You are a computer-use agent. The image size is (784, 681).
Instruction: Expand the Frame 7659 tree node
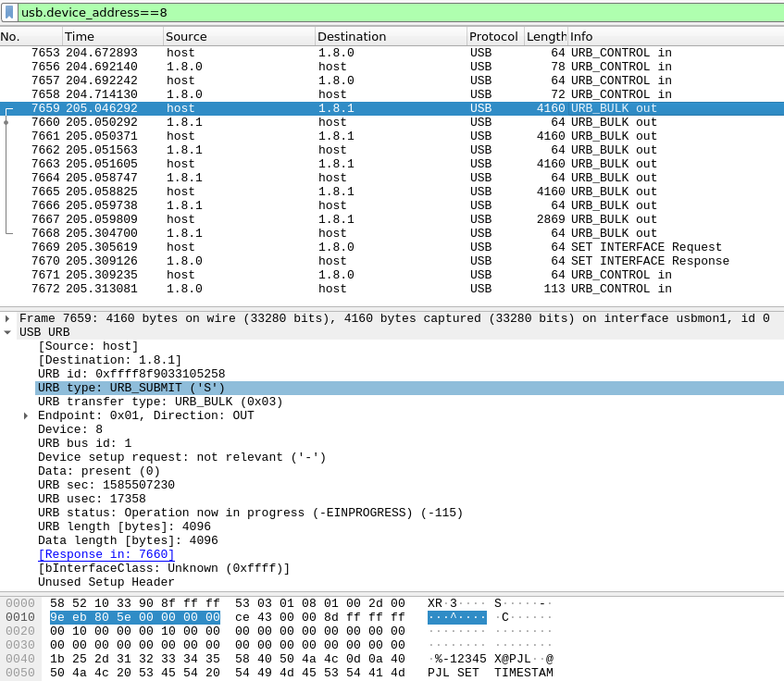click(7, 318)
